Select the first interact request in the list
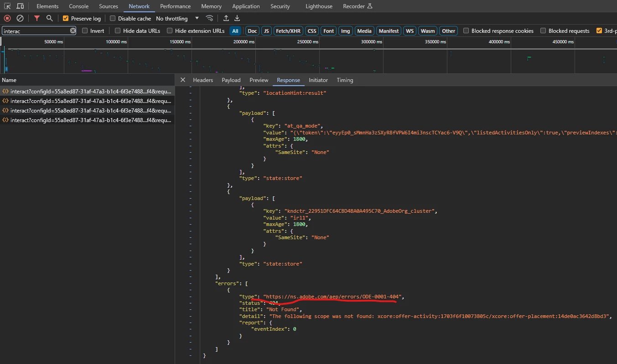Image resolution: width=617 pixels, height=364 pixels. pos(87,91)
